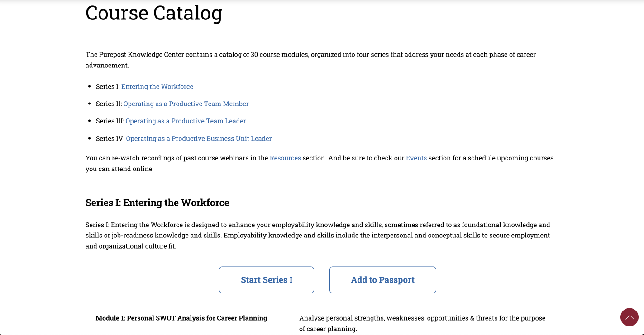This screenshot has height=335, width=644.
Task: Click the Start Series I button
Action: tap(266, 279)
